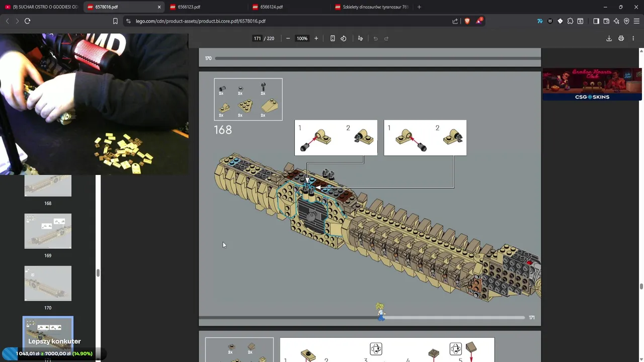This screenshot has width=644, height=362.
Task: Open Brave Shields lion icon
Action: coord(467,21)
